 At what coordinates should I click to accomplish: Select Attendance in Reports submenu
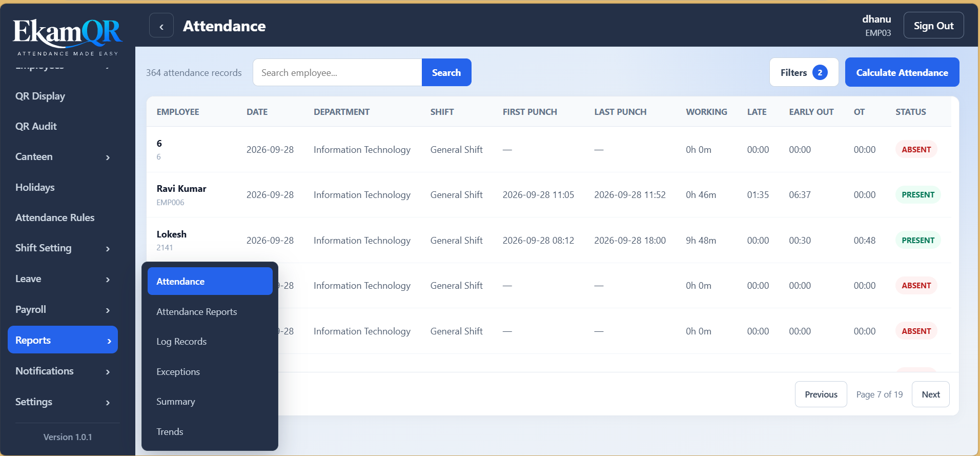tap(210, 281)
